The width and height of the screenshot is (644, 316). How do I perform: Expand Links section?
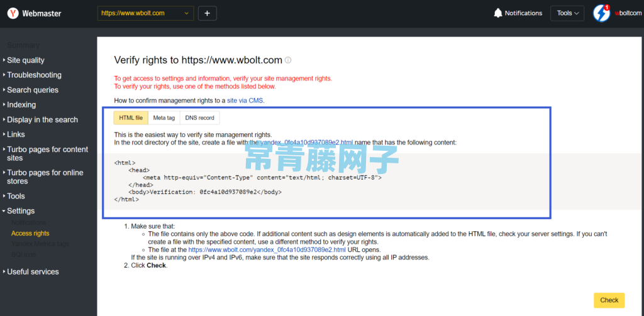click(x=16, y=134)
